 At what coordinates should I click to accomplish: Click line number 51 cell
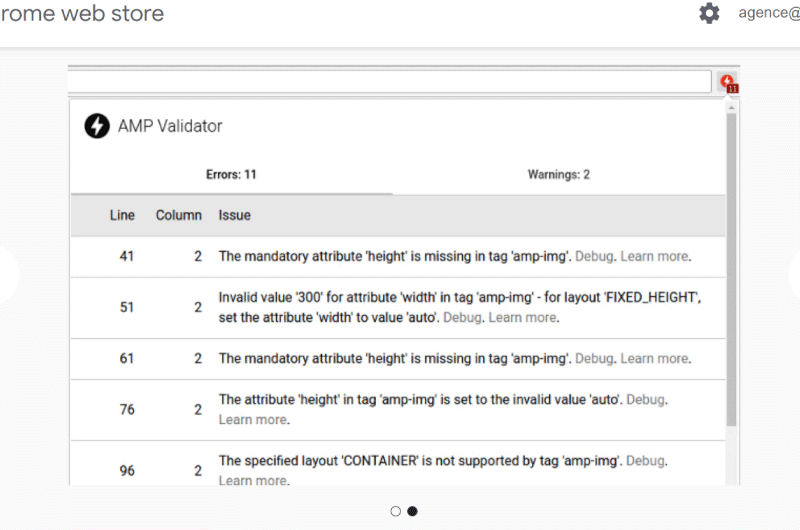(x=127, y=307)
